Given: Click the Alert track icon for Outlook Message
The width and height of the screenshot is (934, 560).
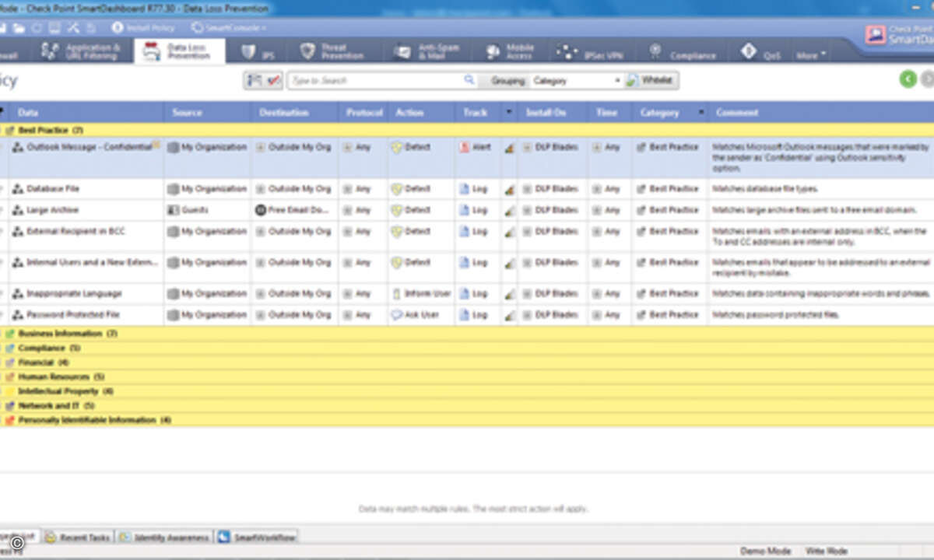Looking at the screenshot, I should [465, 147].
